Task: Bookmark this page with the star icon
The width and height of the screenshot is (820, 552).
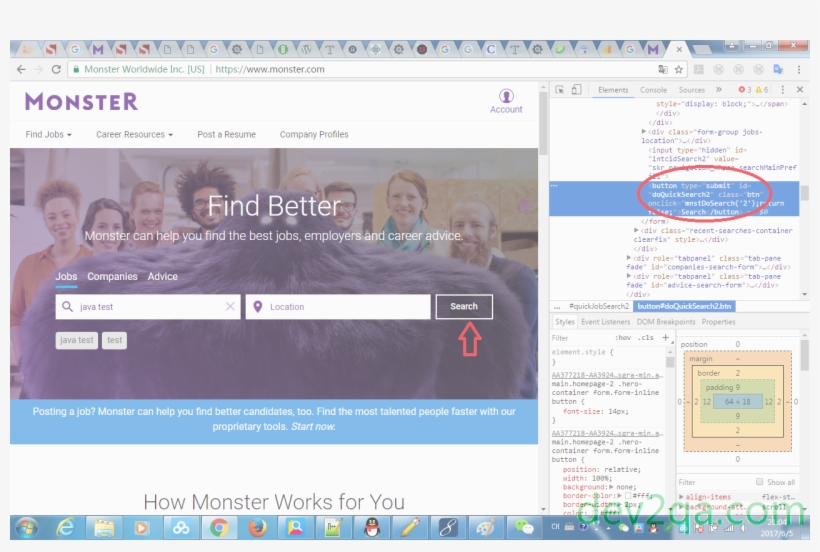Action: click(679, 70)
